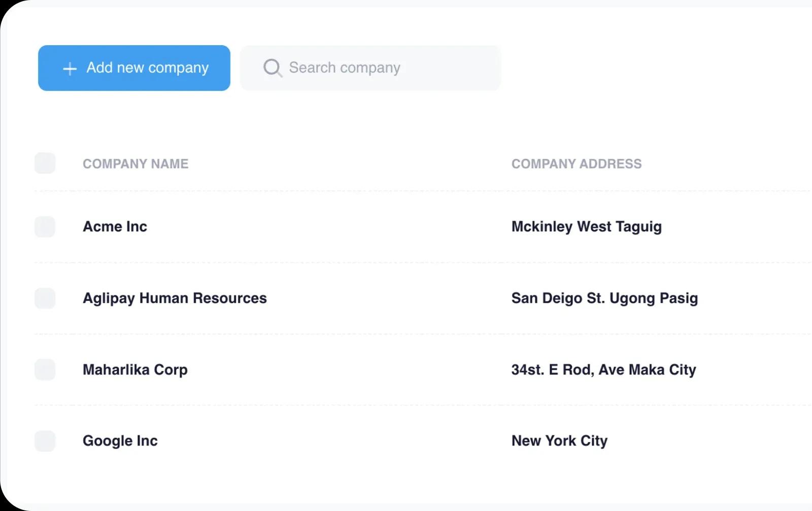Open the Acme Inc company name
812x511 pixels.
point(115,227)
